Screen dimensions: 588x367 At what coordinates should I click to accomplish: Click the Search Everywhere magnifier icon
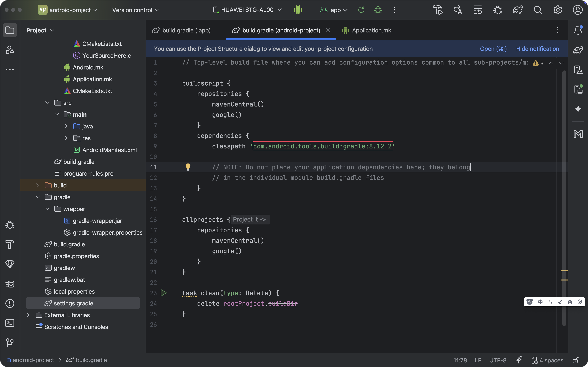point(537,10)
